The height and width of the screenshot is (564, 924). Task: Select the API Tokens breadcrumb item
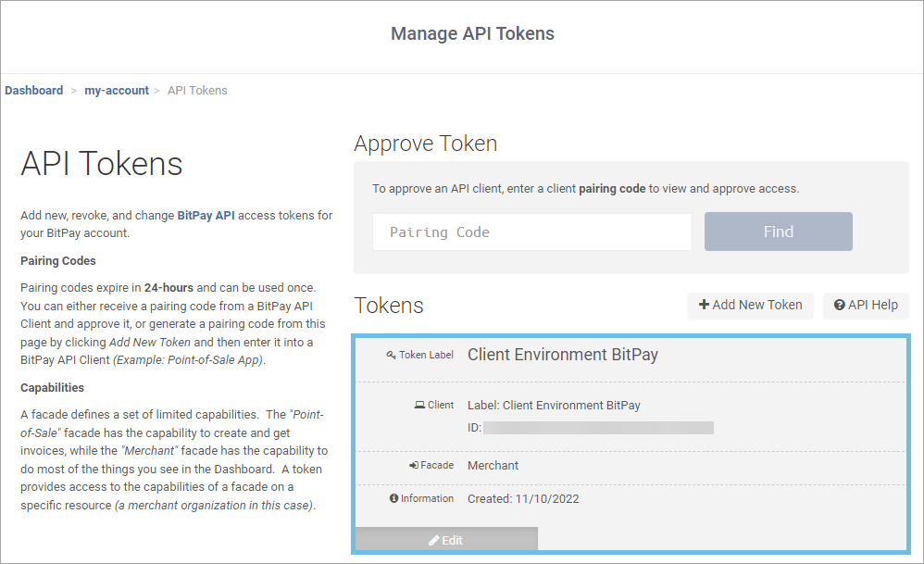[x=196, y=90]
